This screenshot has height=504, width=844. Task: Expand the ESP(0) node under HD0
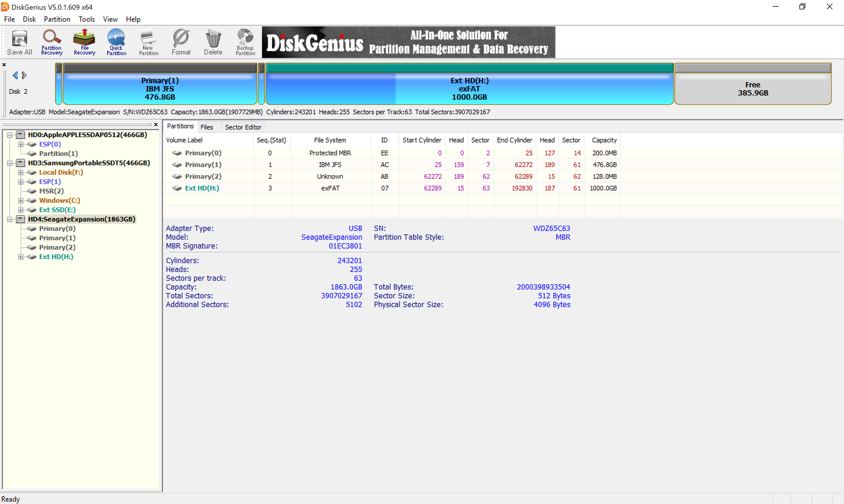tap(21, 144)
